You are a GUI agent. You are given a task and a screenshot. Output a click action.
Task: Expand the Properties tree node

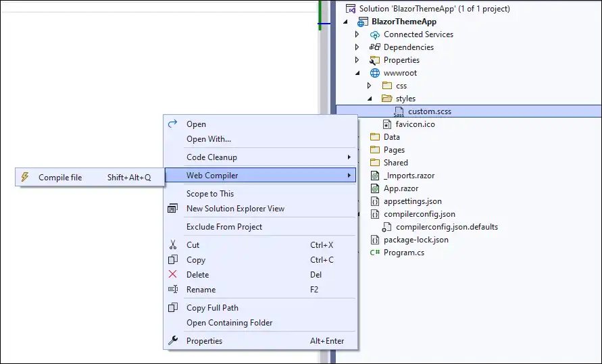(357, 60)
